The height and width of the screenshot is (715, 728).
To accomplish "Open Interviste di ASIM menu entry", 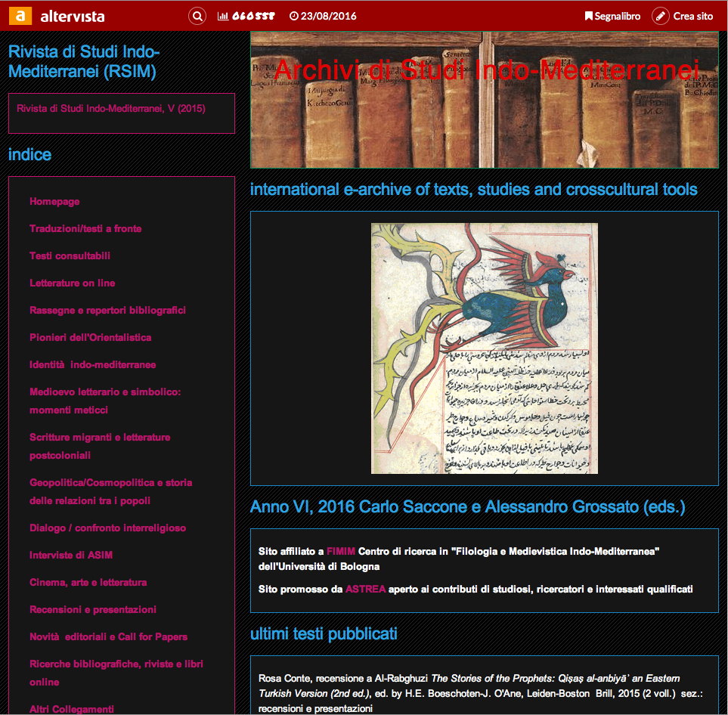I will tap(71, 556).
